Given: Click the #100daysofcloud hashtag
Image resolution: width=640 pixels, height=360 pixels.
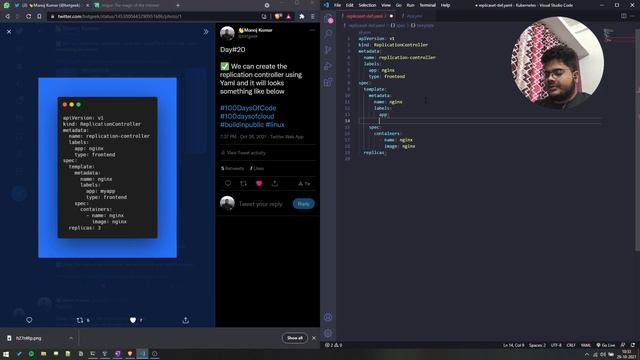Looking at the screenshot, I should (x=247, y=116).
